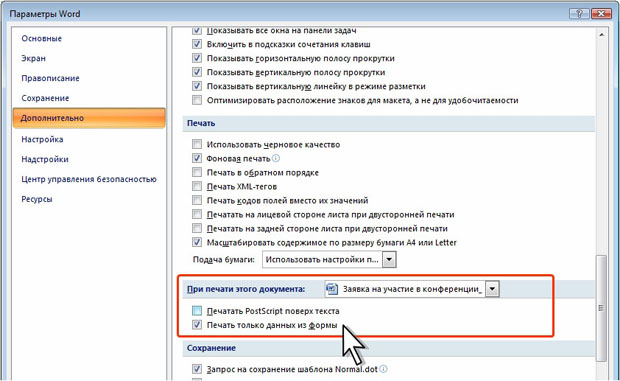Open the Экран category
Viewport: 620px width, 381px height.
(x=33, y=58)
